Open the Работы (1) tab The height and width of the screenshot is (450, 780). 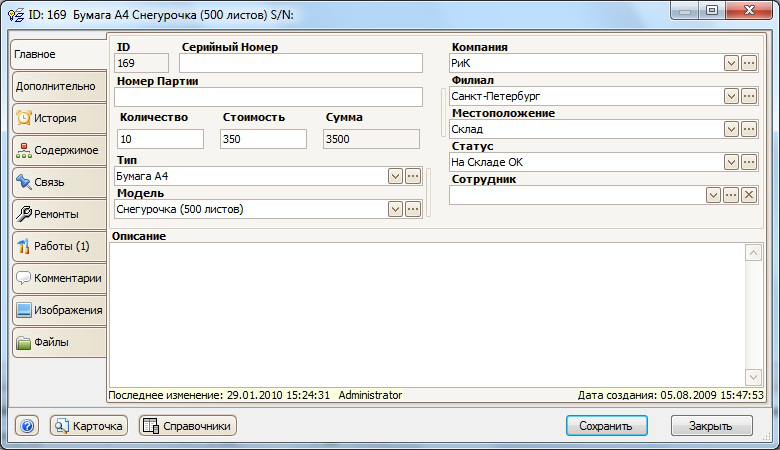point(59,246)
